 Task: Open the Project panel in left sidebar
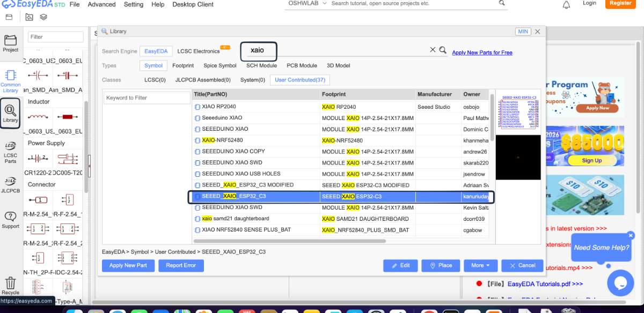click(10, 44)
